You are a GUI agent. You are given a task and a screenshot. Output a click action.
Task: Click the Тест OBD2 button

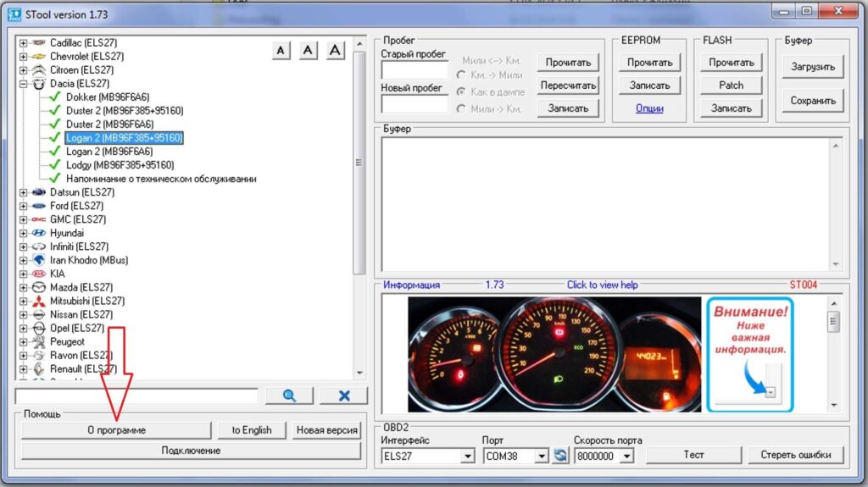(693, 455)
